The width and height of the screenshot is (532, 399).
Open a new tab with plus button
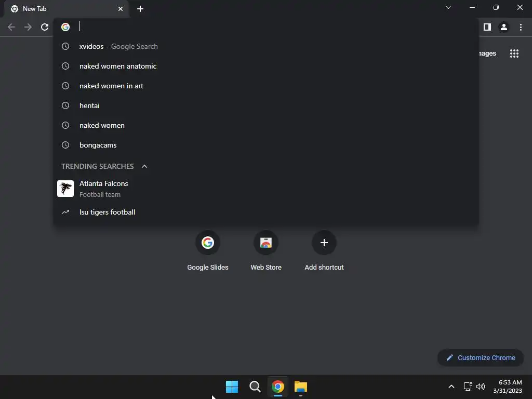pos(140,9)
